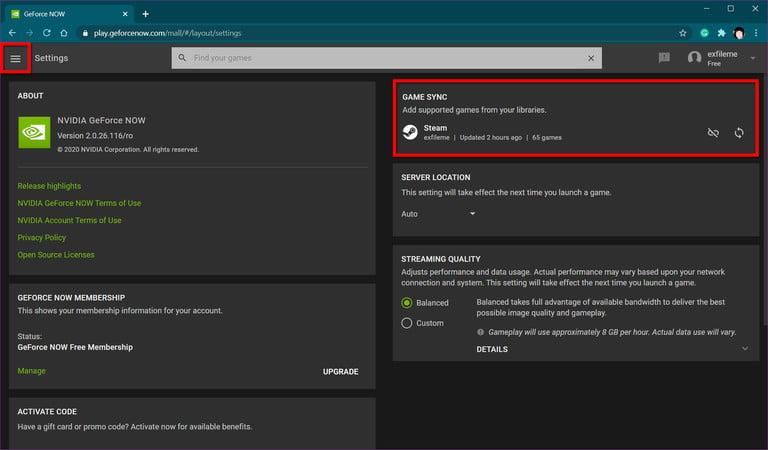Click the data usage info icon

click(x=480, y=332)
